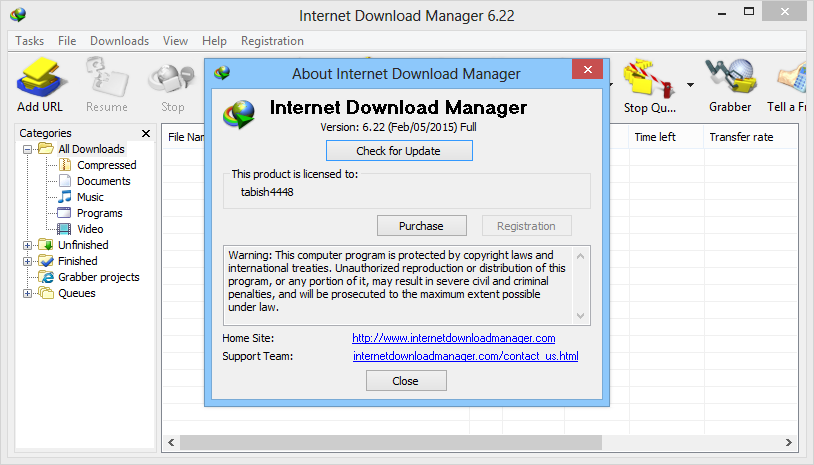Open the internetdownloadmanager.com home site link
The image size is (814, 465).
point(454,338)
